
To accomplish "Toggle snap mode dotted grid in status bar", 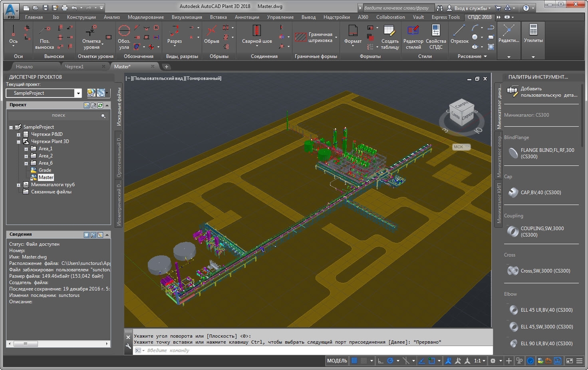I will 364,361.
